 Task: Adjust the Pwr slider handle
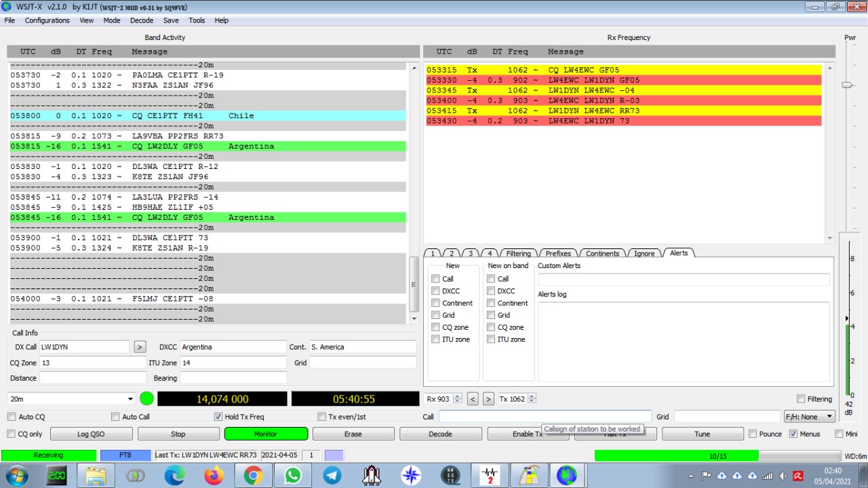pyautogui.click(x=846, y=85)
